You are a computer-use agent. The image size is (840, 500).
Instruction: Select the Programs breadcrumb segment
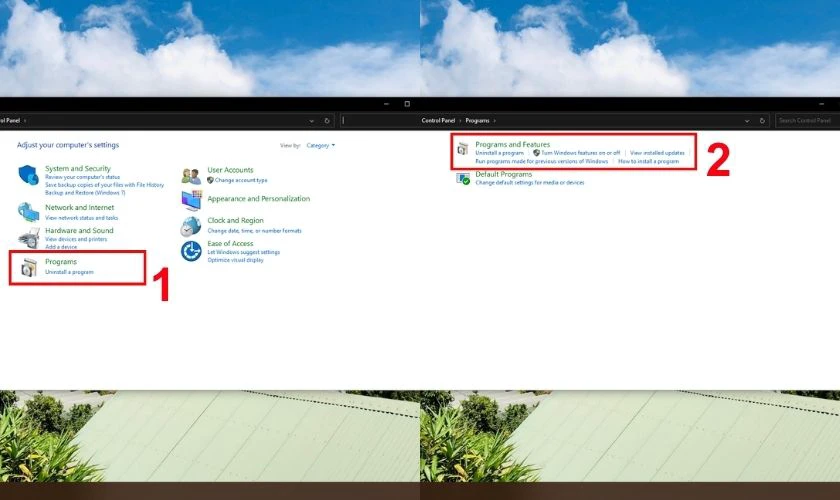477,121
